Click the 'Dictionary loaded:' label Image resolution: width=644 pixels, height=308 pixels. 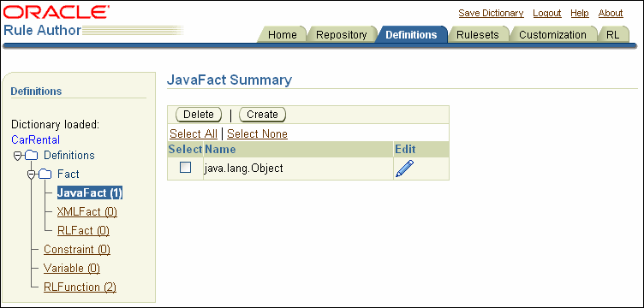[56, 124]
